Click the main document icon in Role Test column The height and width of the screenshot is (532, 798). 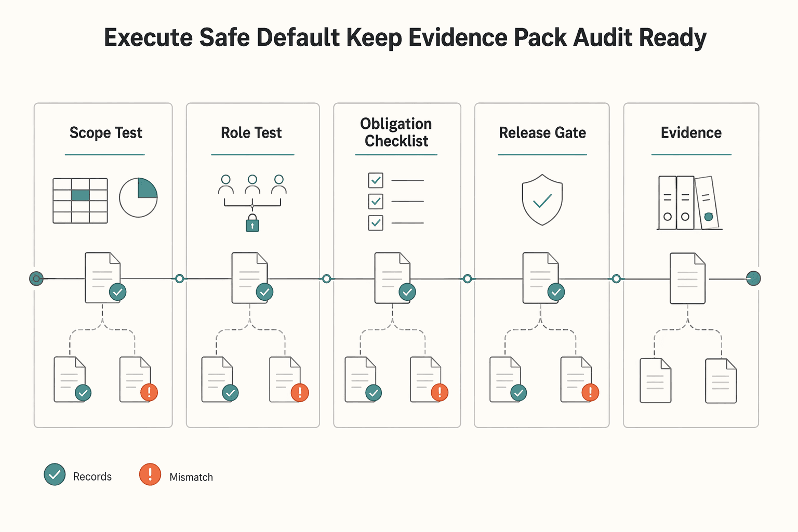[252, 277]
